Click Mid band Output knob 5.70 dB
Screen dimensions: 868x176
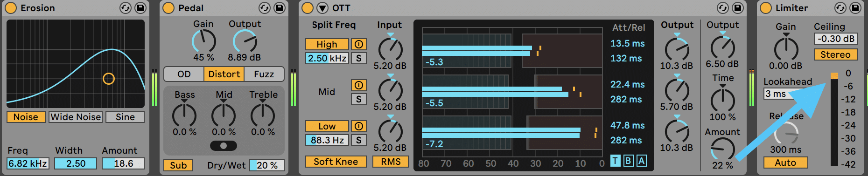coord(677,90)
